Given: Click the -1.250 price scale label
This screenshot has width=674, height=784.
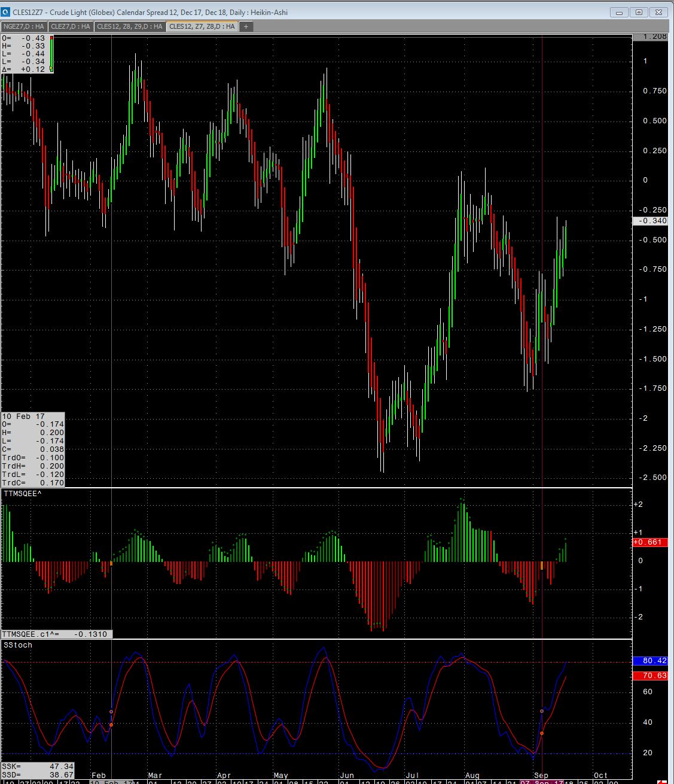Looking at the screenshot, I should tap(652, 329).
